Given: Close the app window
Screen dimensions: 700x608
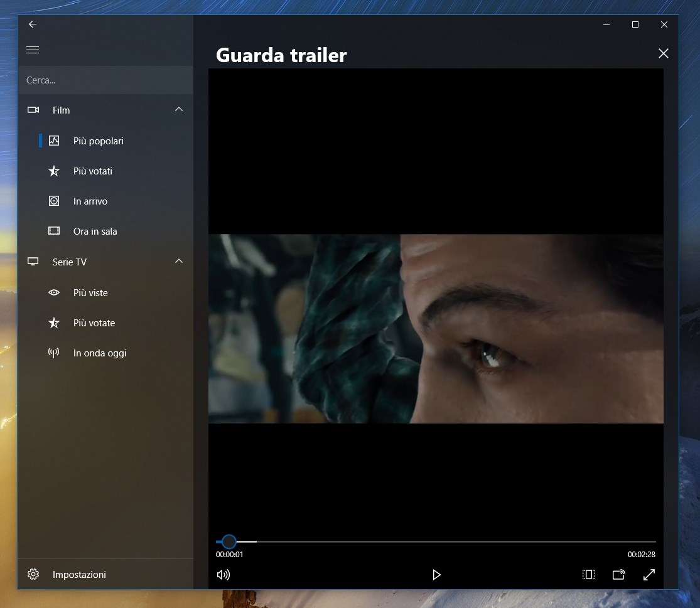Looking at the screenshot, I should [664, 24].
